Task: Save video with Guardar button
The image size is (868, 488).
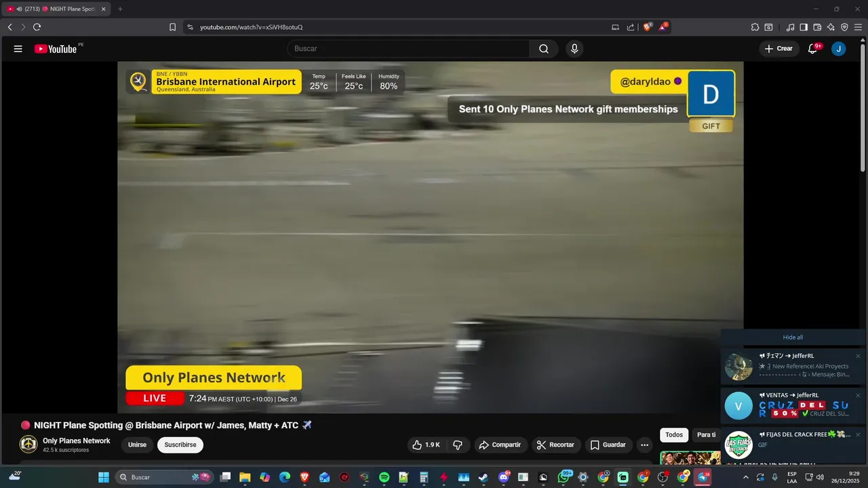Action: (608, 445)
